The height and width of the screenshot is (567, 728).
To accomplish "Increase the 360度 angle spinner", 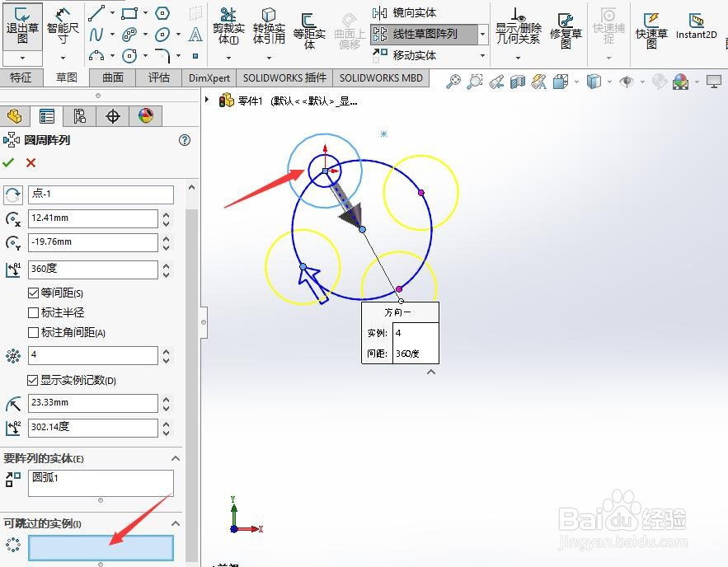I will [167, 265].
